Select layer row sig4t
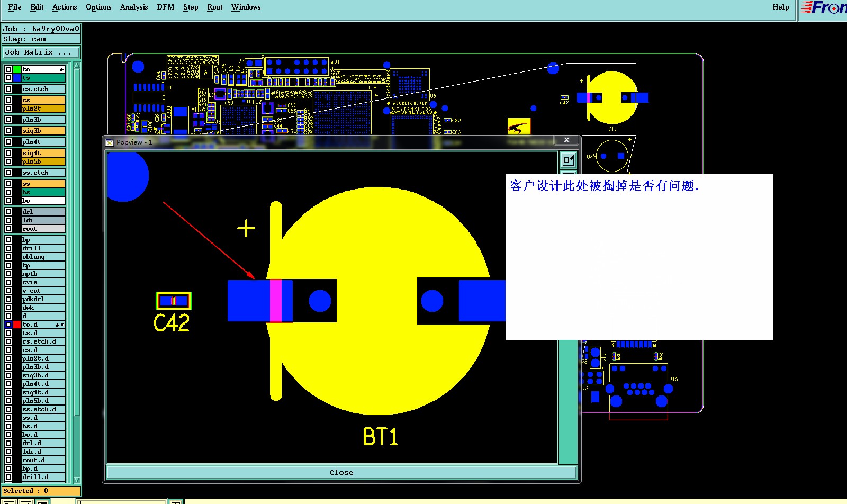 (43, 153)
